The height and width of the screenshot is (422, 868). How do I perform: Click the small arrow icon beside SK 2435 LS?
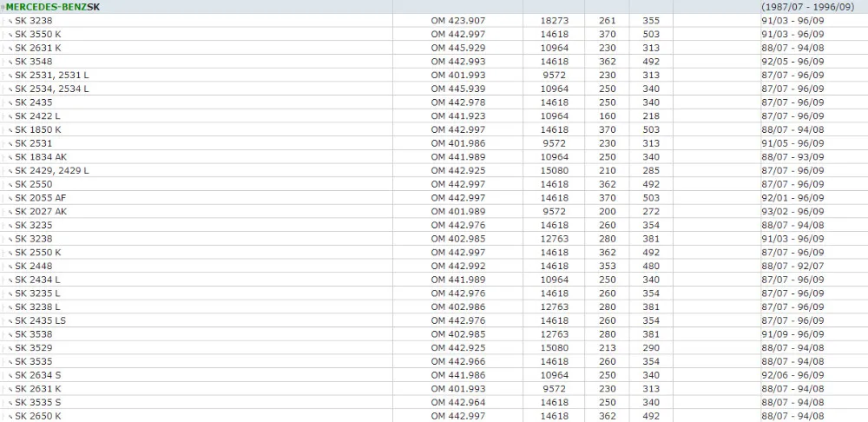[x=10, y=321]
